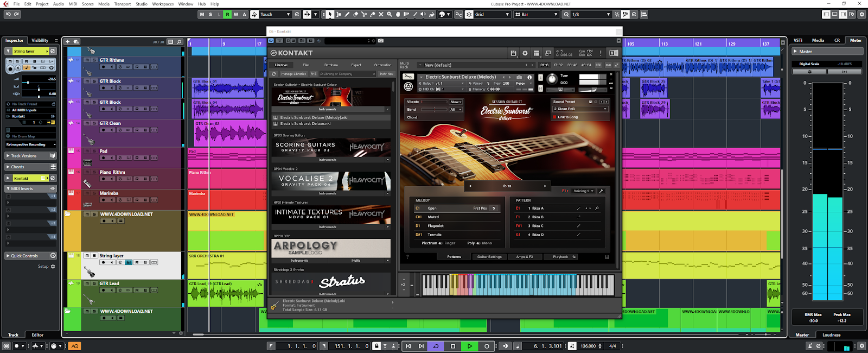Click the wrench icon beside Voicing 1

(x=601, y=191)
